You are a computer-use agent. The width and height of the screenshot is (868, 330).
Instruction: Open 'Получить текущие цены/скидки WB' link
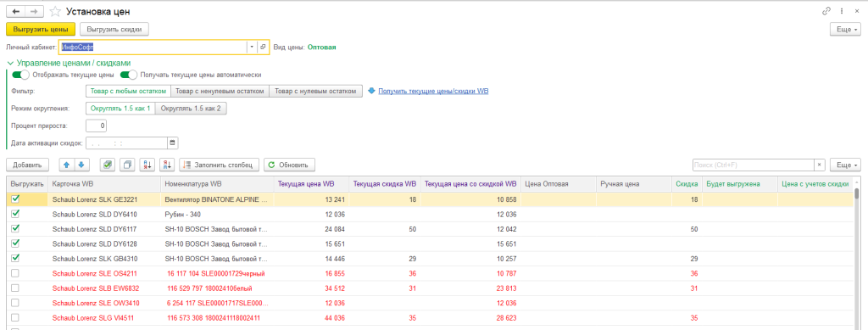pos(433,91)
